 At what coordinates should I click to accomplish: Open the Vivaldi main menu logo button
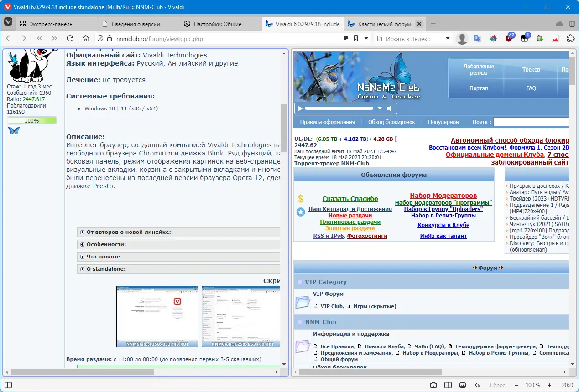click(x=8, y=22)
